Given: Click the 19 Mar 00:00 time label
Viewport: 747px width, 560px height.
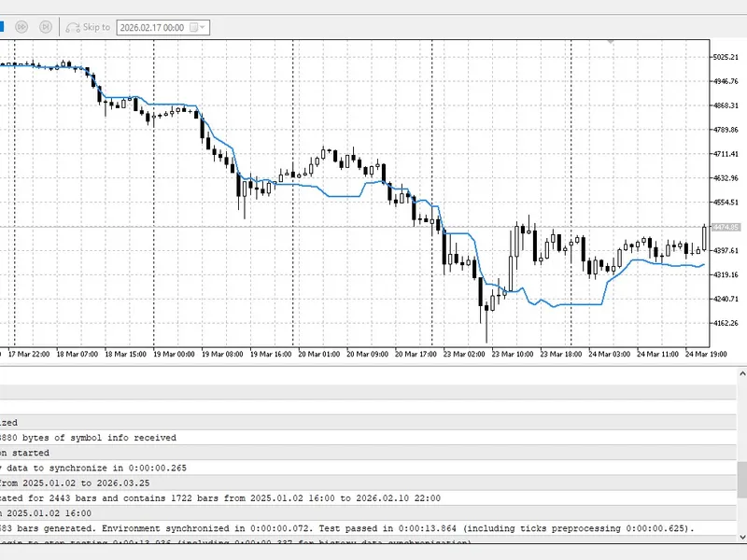Looking at the screenshot, I should pos(174,355).
